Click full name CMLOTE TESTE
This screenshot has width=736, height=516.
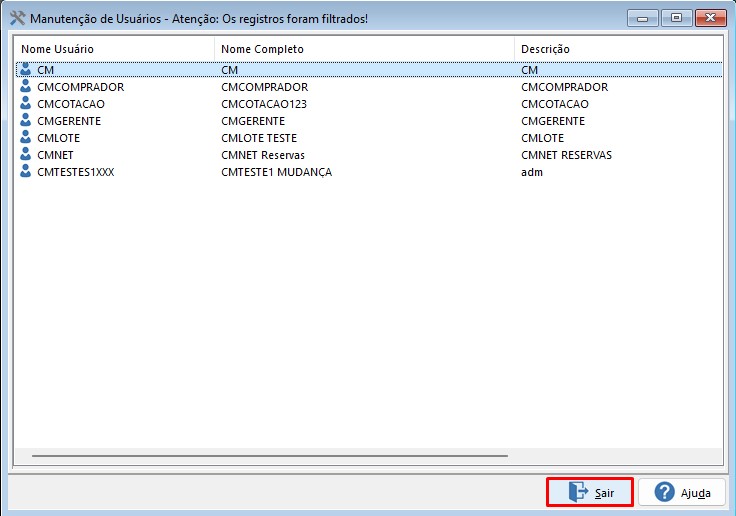pos(259,138)
